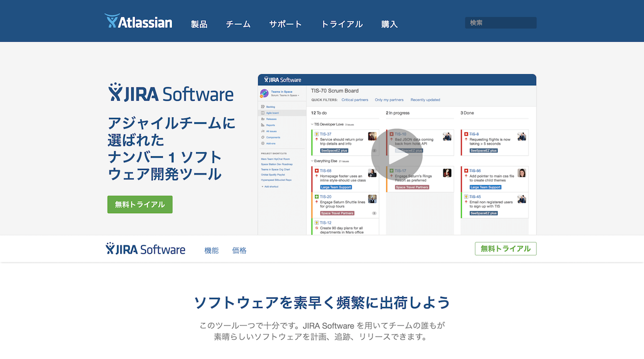
Task: Click the Releases sidebar icon
Action: [x=263, y=119]
